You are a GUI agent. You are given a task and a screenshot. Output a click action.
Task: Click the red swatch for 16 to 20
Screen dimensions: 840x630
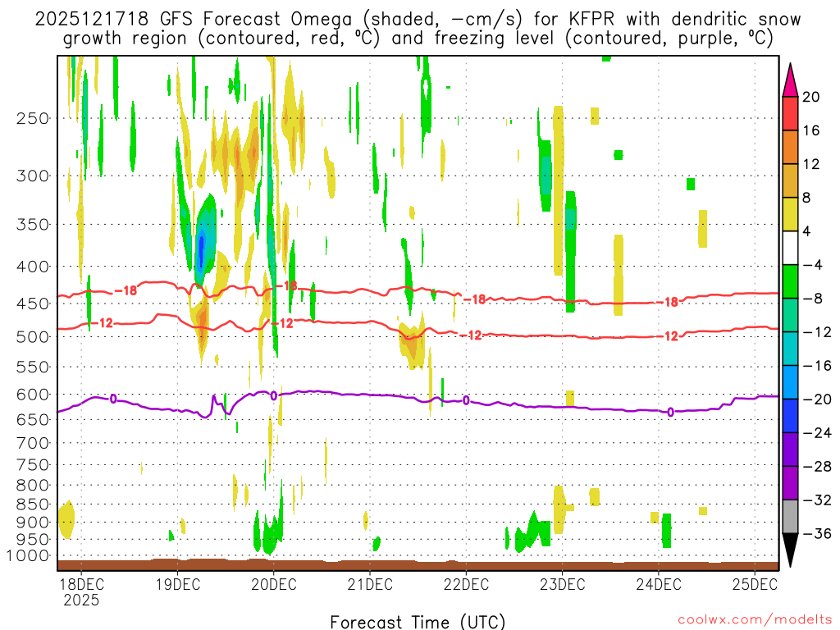click(790, 113)
